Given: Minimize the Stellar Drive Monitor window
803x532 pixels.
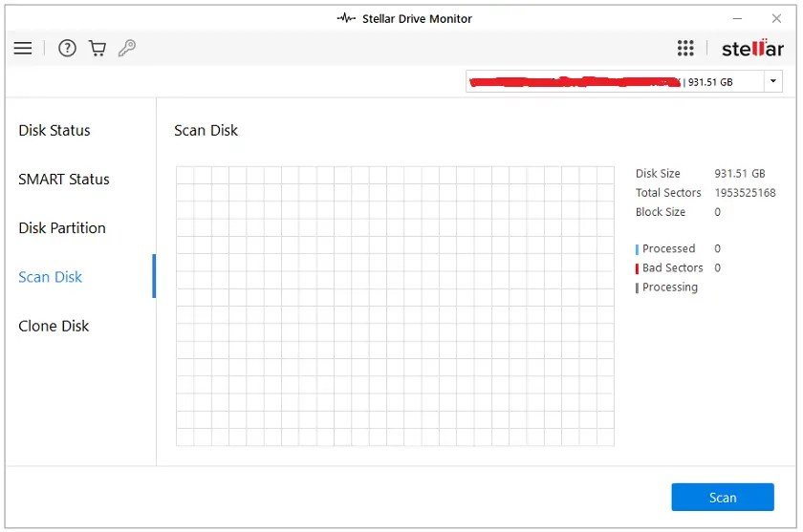Looking at the screenshot, I should tap(737, 18).
